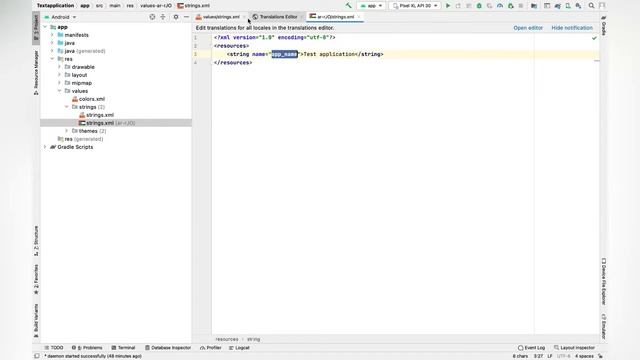Collapse the res folder
The width and height of the screenshot is (640, 360).
coord(52,59)
